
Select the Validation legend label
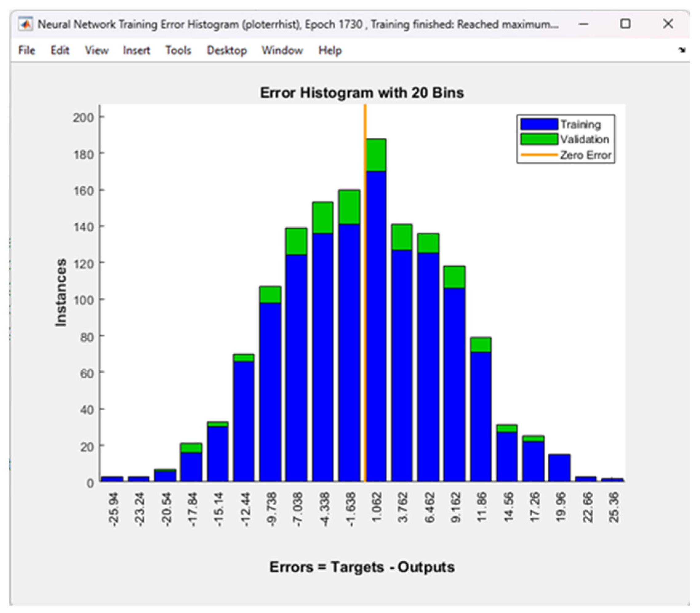584,139
